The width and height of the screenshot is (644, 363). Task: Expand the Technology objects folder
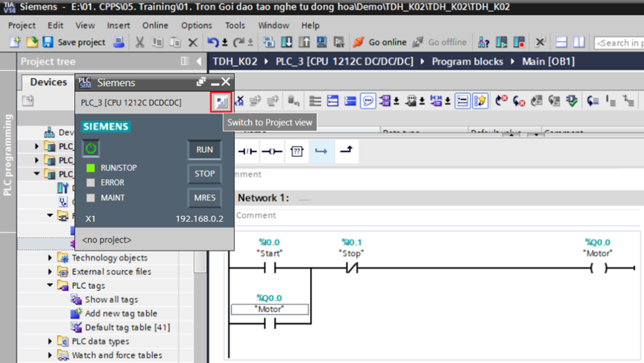(x=51, y=258)
